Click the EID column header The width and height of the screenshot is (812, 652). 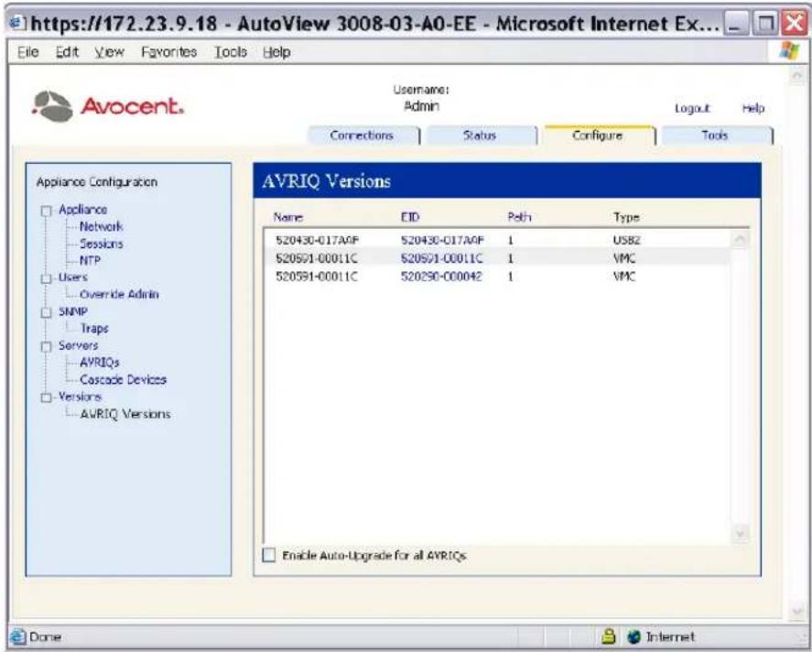(x=409, y=217)
